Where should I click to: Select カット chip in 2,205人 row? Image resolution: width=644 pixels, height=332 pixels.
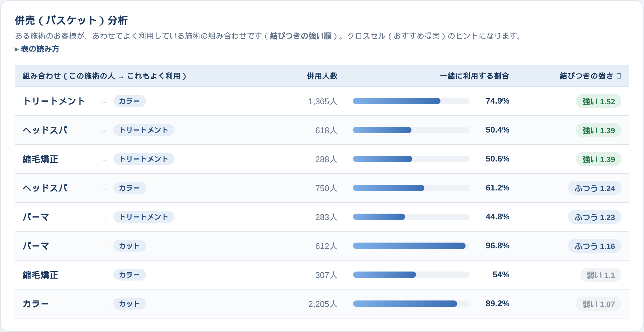(129, 304)
